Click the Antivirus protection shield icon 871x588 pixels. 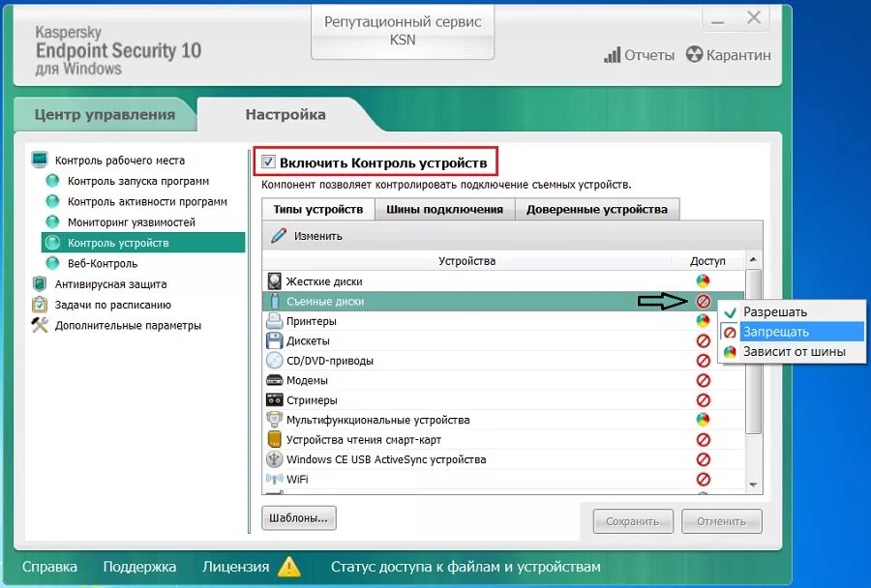pyautogui.click(x=40, y=283)
